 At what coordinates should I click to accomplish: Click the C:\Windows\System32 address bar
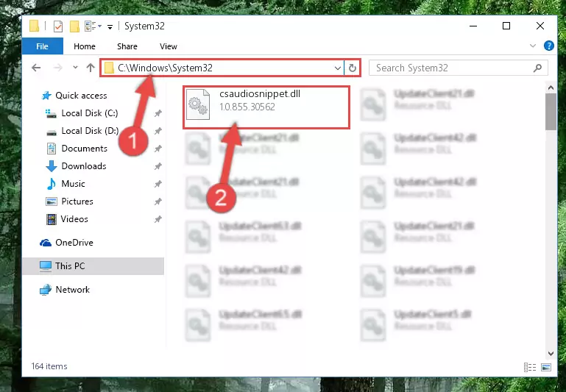coord(222,68)
